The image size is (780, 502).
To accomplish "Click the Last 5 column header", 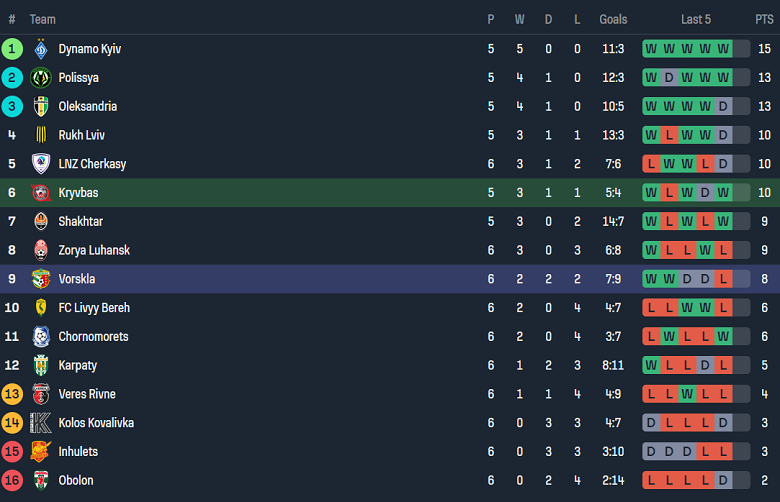I will 696,19.
